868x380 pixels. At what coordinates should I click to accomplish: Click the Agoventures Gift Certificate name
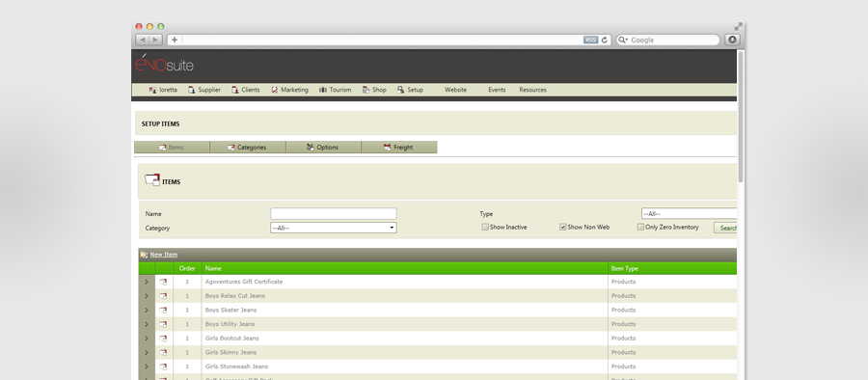(244, 282)
